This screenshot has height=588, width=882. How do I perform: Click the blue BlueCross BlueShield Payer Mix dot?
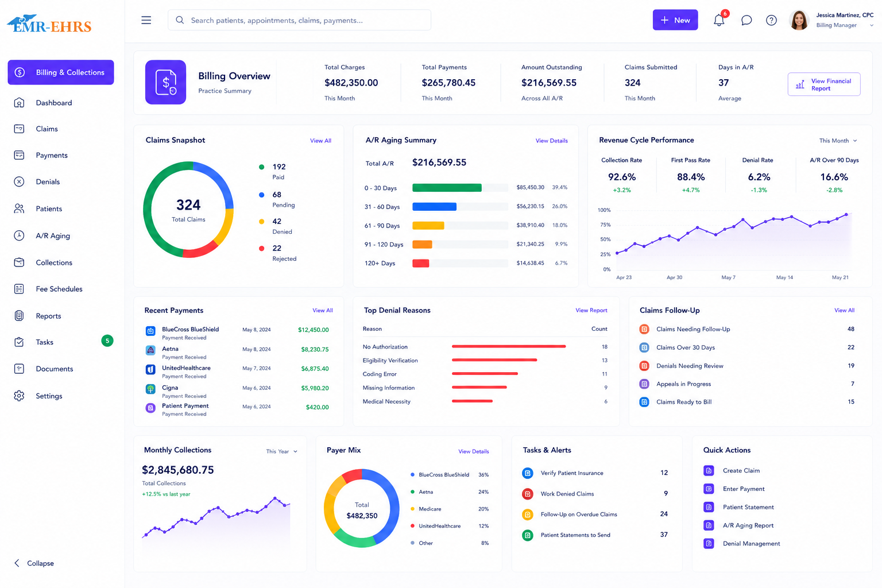[413, 475]
